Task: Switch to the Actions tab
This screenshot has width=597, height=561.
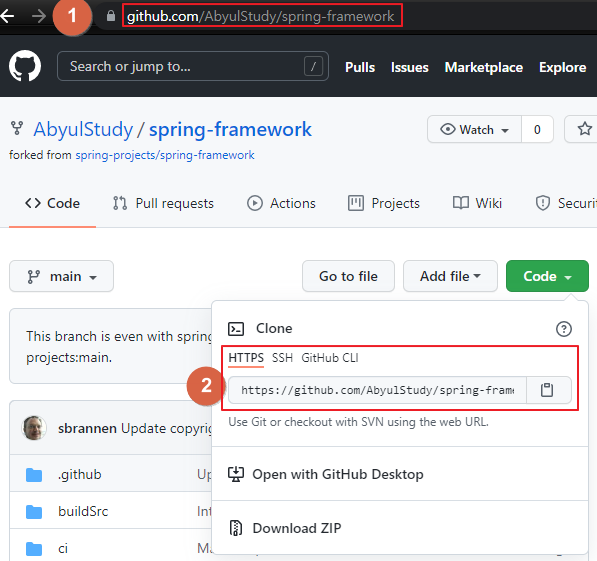Action: pos(281,203)
